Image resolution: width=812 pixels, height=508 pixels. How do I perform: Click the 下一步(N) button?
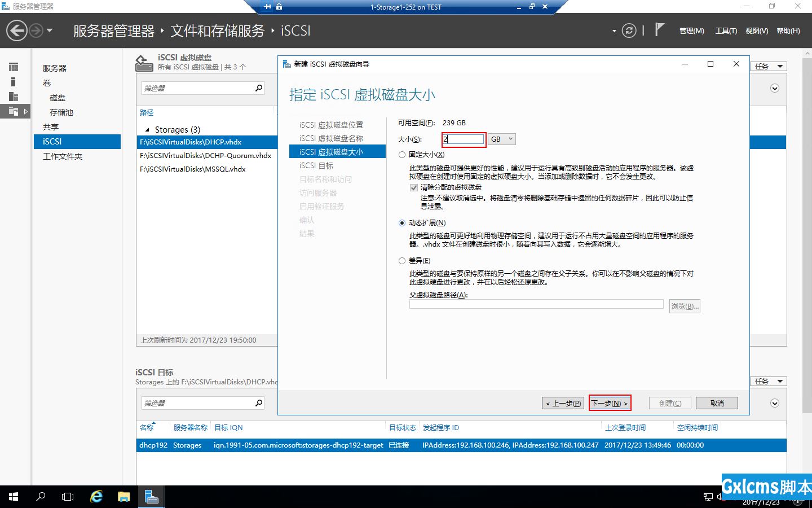tap(610, 403)
